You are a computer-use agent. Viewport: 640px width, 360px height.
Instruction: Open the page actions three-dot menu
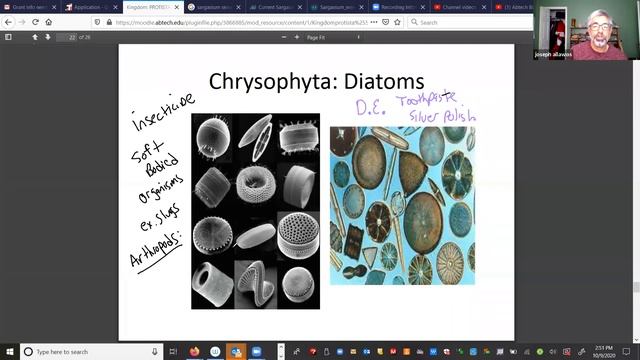tap(374, 22)
